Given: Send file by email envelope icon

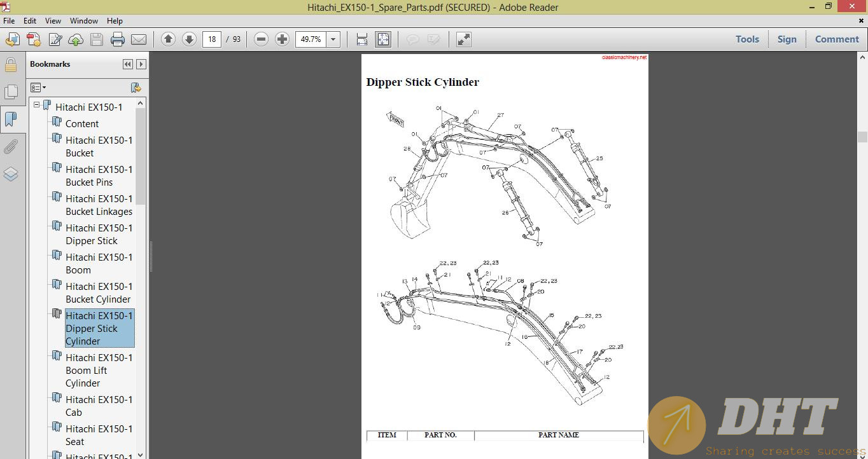Looking at the screenshot, I should [139, 39].
